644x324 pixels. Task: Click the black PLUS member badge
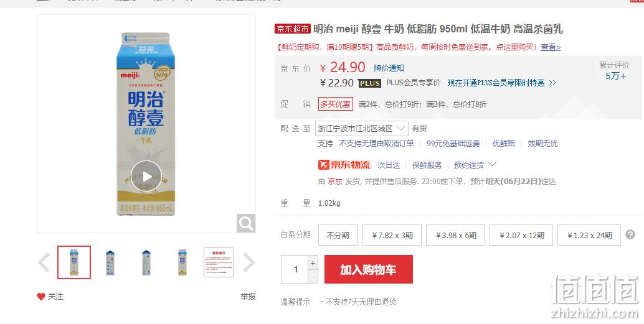pyautogui.click(x=369, y=83)
